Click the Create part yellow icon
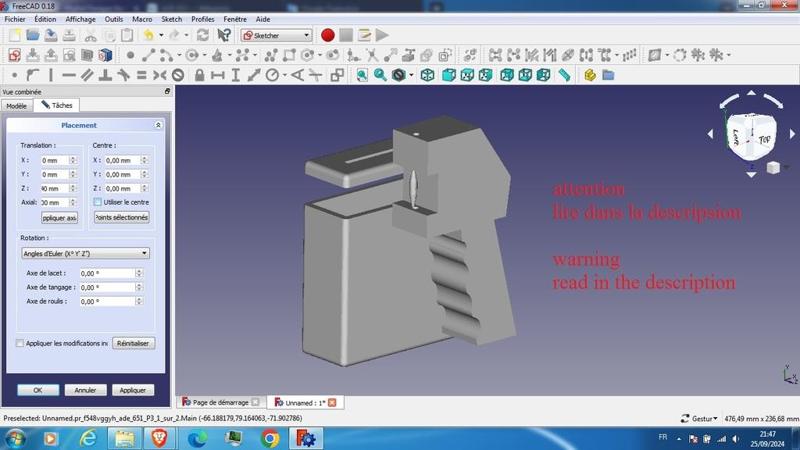The width and height of the screenshot is (800, 450). click(590, 76)
